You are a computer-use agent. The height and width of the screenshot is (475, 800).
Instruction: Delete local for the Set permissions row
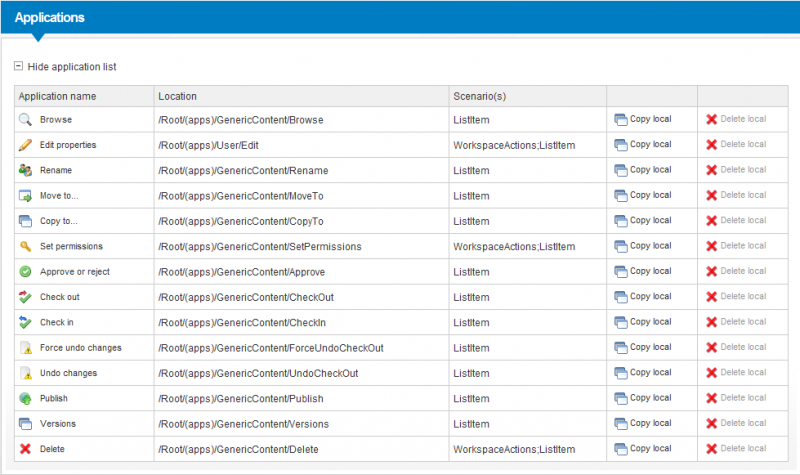(736, 245)
